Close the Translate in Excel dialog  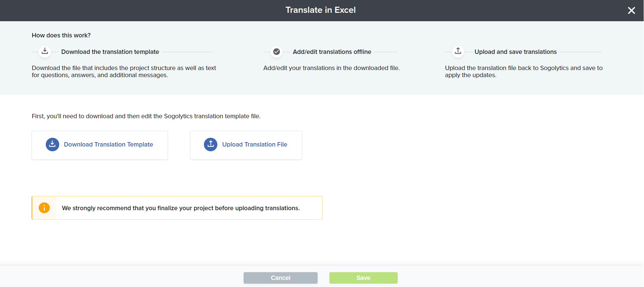pos(632,10)
